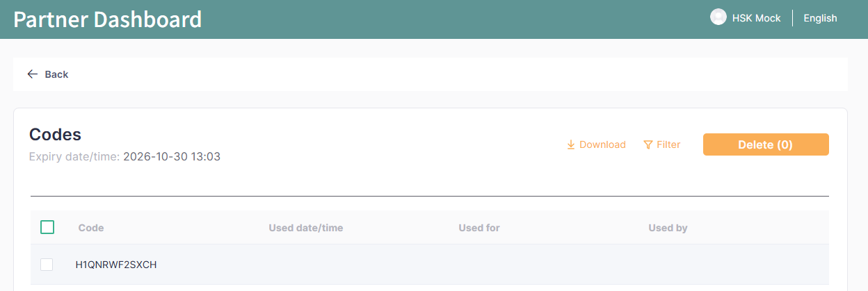This screenshot has height=291, width=868.
Task: Click the Used by column header
Action: click(x=668, y=228)
